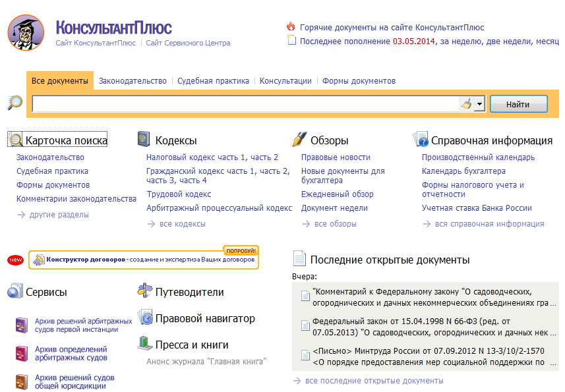The height and width of the screenshot is (392, 565).
Task: Show вся справочная информация
Action: tap(490, 224)
